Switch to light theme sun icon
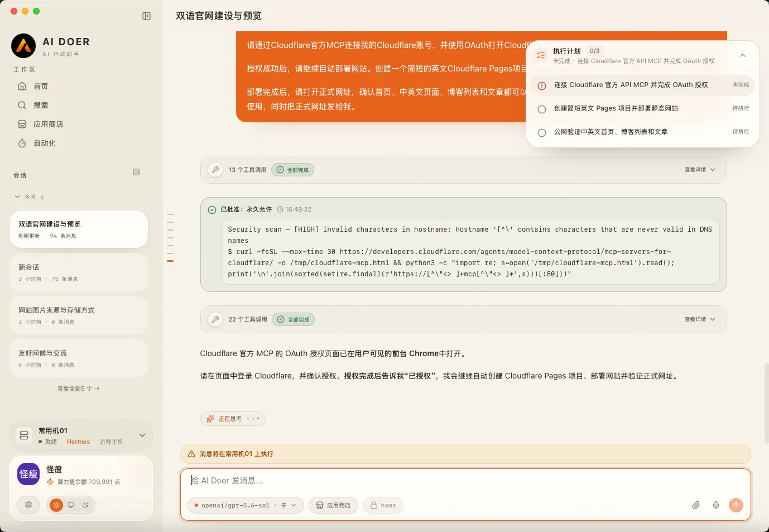The image size is (769, 532). 56,505
